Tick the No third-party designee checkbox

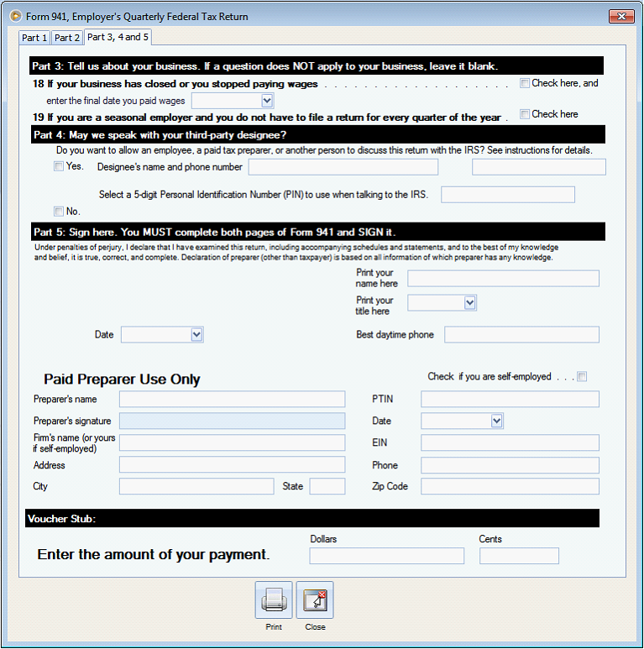point(59,211)
